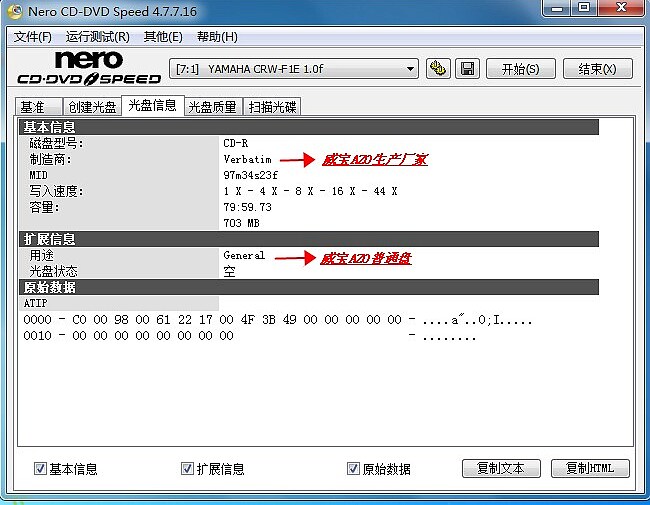
Task: Open the YAMAHA CRW-F1E drive dropdown
Action: coord(293,69)
